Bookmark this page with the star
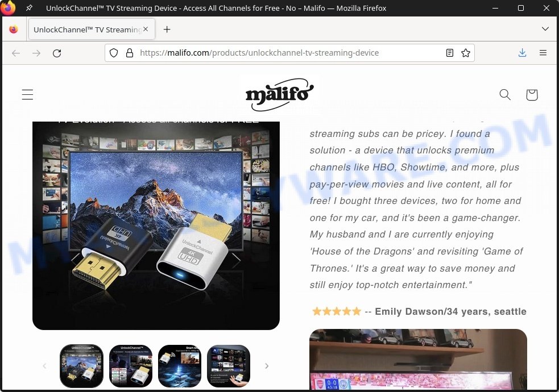This screenshot has width=559, height=392. [466, 53]
